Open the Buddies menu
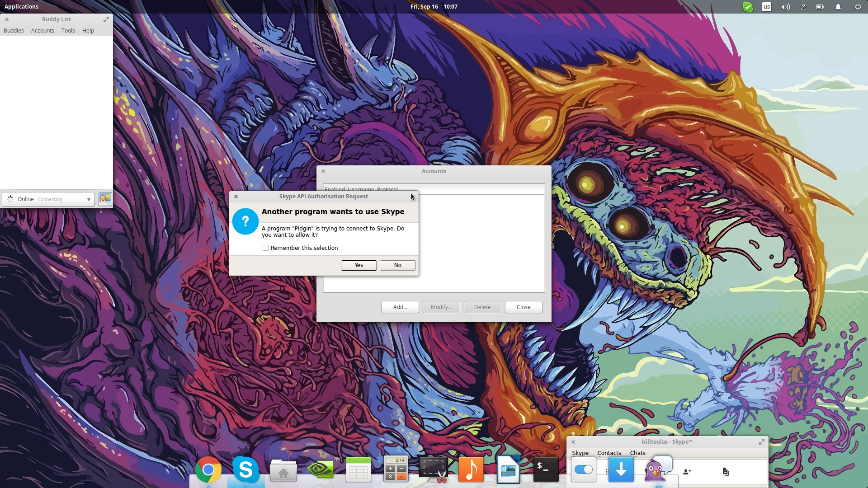 click(14, 30)
